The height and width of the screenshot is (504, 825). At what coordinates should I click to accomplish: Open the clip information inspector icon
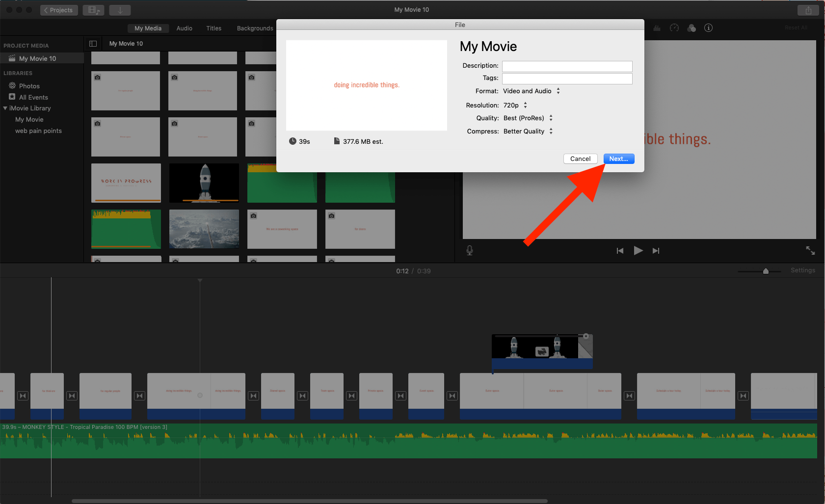[x=708, y=28]
